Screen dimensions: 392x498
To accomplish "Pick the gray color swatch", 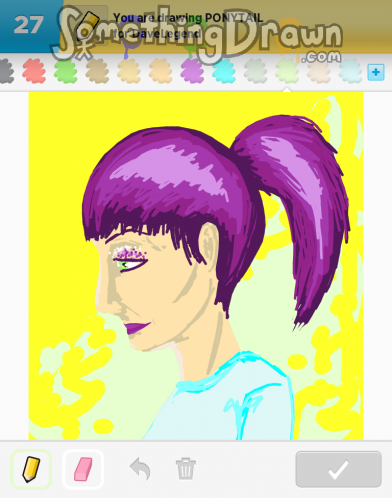I will (6, 71).
